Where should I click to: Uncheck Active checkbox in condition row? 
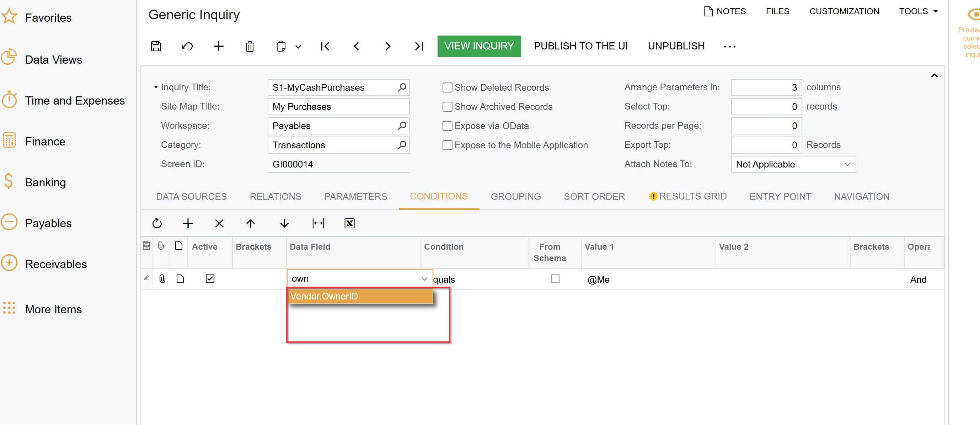(210, 279)
